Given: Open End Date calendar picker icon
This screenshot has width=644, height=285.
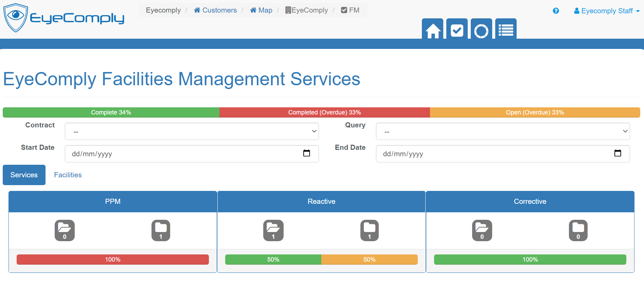Looking at the screenshot, I should (x=618, y=153).
